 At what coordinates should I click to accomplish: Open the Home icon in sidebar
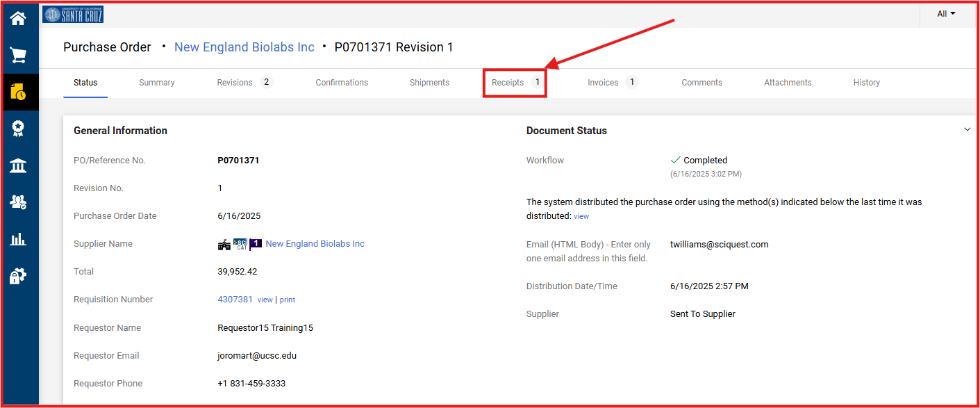coord(18,19)
